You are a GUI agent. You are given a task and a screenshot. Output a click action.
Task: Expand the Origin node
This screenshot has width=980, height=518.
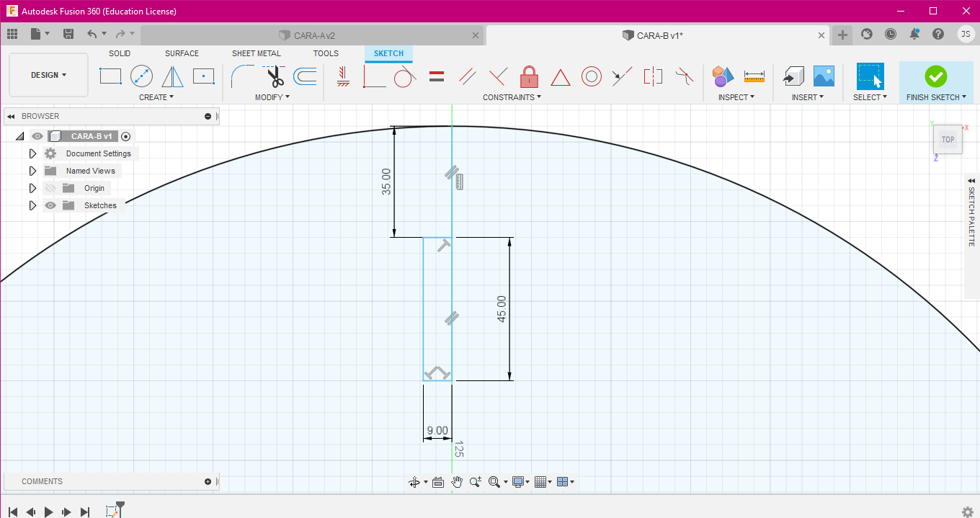point(32,188)
